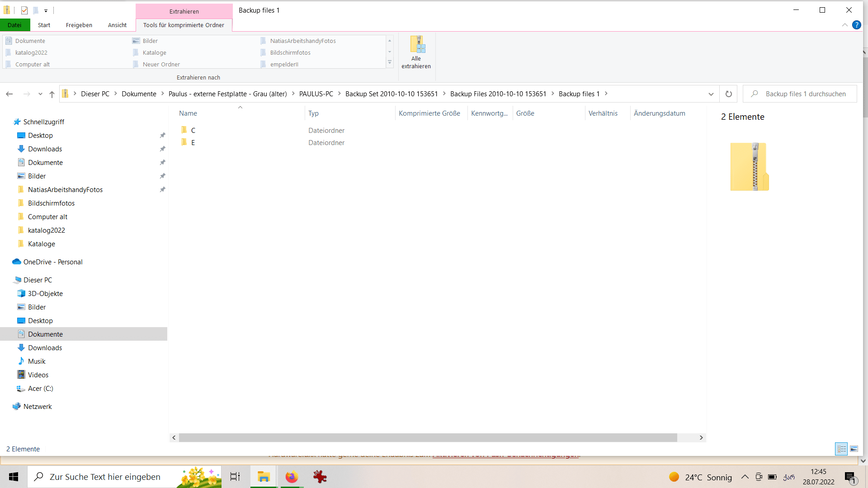Image resolution: width=868 pixels, height=488 pixels.
Task: Click the Extrahieren contextual tab header
Action: [x=184, y=11]
